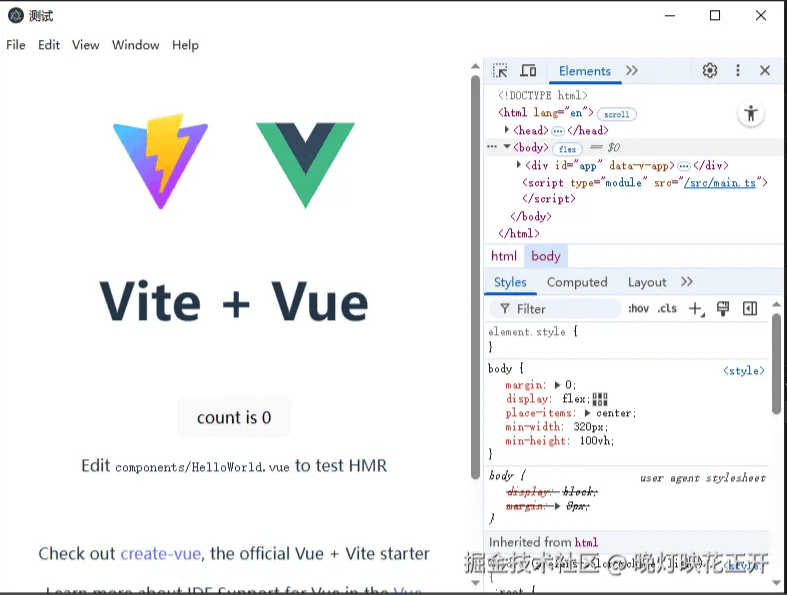Minimize the application window
The image size is (787, 595).
pyautogui.click(x=670, y=16)
